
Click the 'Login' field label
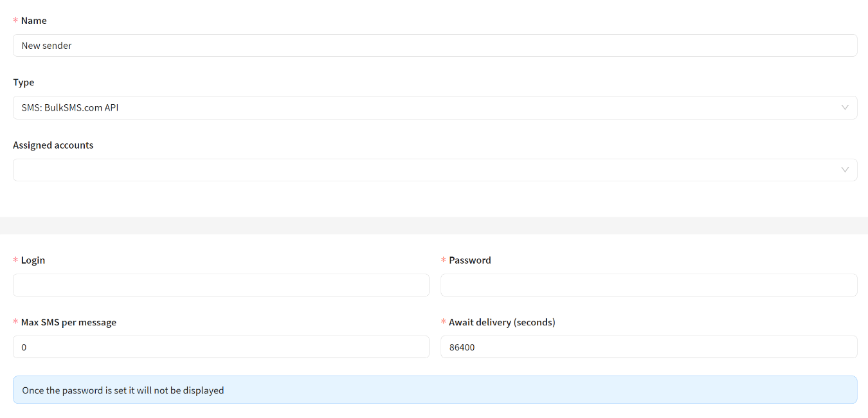click(x=33, y=260)
